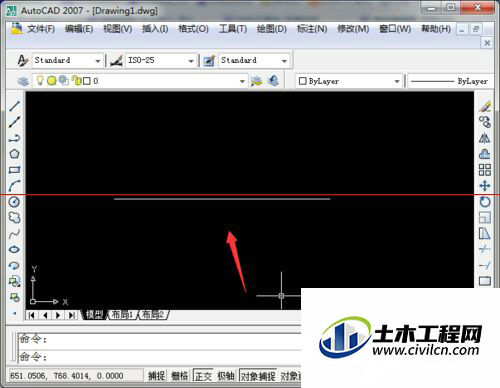Toggle 捕捉 snap mode in status bar
Image resolution: width=500 pixels, height=388 pixels.
pos(157,376)
